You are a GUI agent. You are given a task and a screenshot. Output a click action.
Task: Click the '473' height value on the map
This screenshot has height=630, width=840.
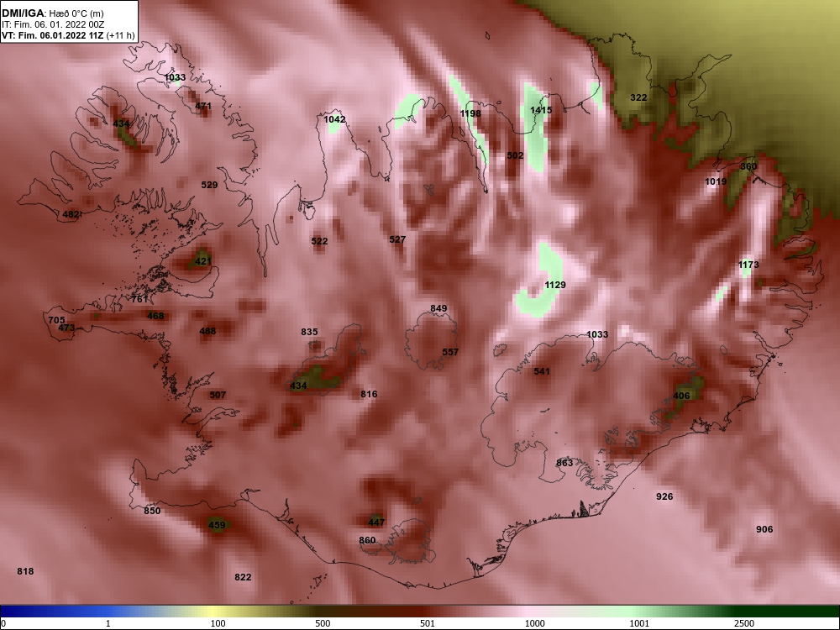66,328
